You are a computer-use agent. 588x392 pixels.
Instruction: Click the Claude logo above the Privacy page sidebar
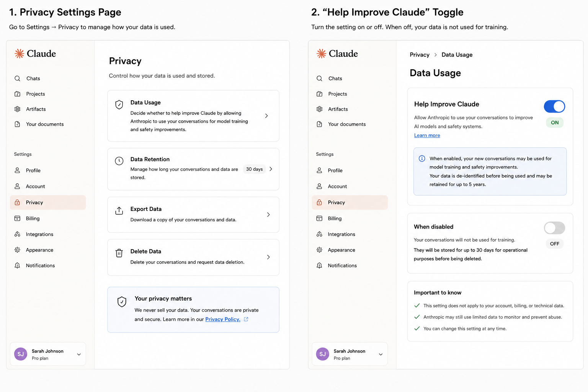[x=35, y=54]
